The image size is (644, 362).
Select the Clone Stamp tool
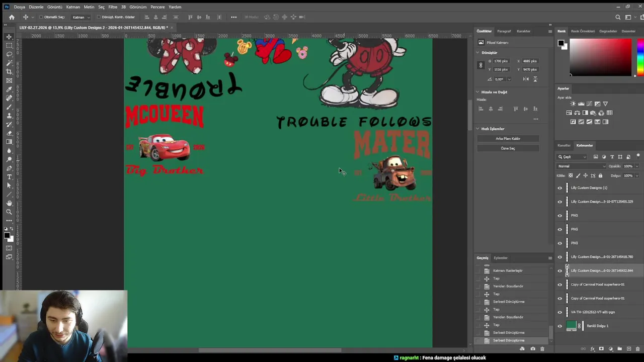tap(9, 116)
